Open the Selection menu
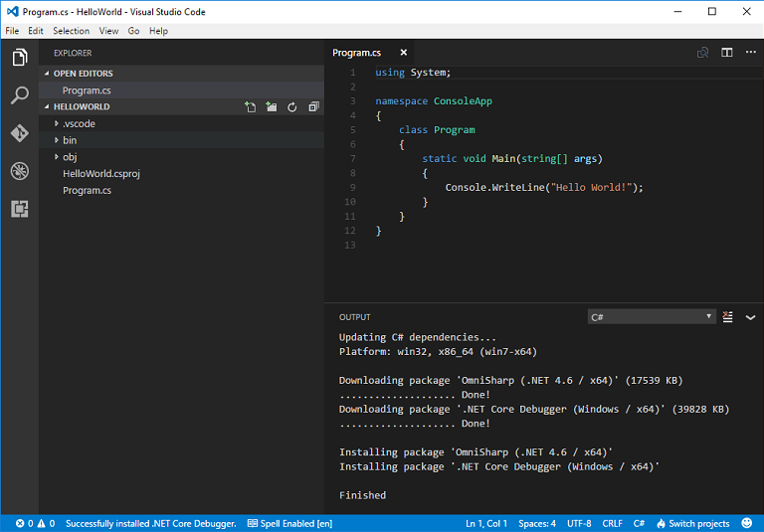The width and height of the screenshot is (764, 532). click(x=72, y=31)
